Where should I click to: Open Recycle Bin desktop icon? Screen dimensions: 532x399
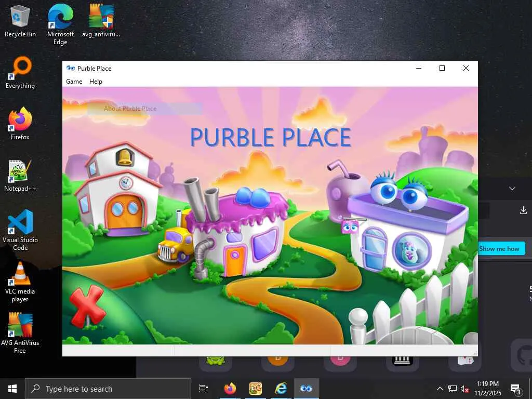tap(20, 21)
